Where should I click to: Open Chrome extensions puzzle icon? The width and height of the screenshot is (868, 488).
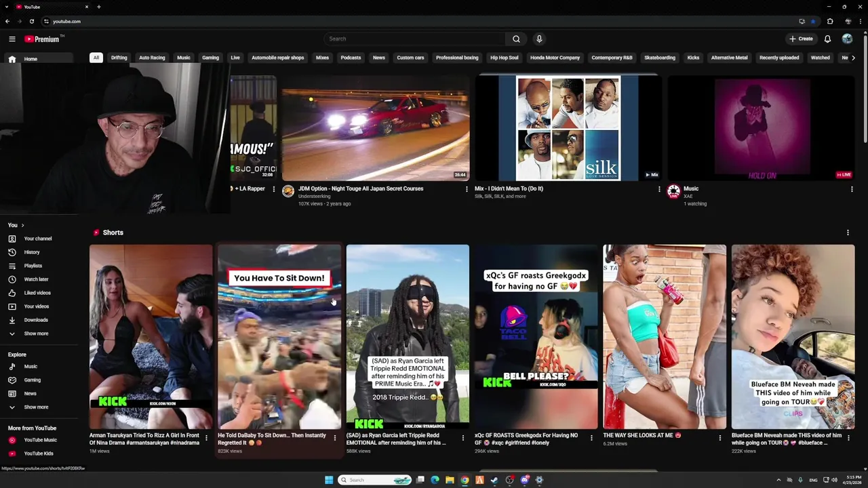point(830,21)
